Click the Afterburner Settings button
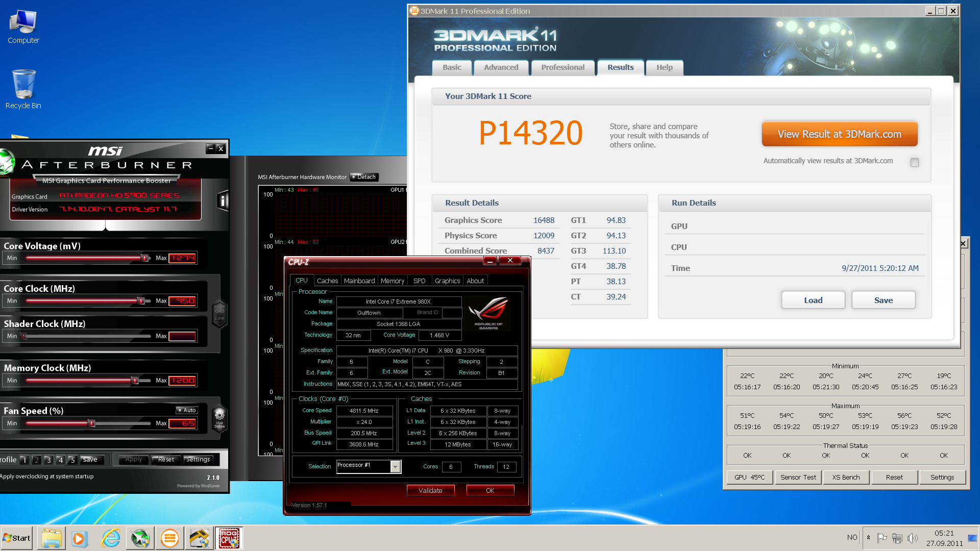Screen dimensions: 980x551 click(x=198, y=460)
